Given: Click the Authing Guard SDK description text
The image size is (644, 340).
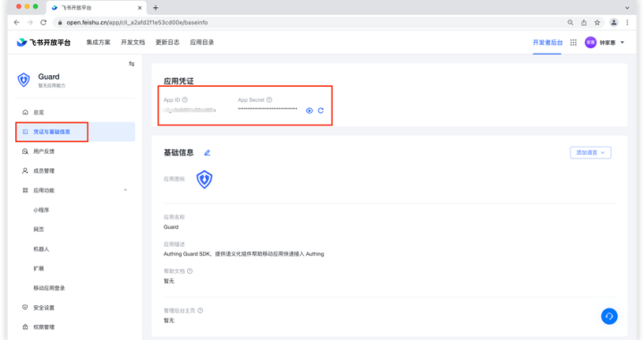Looking at the screenshot, I should click(243, 254).
